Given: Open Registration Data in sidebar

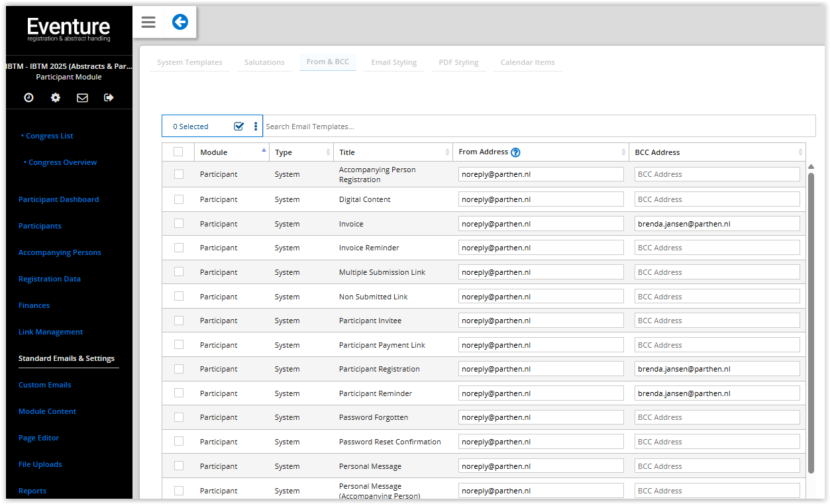Looking at the screenshot, I should pos(50,279).
